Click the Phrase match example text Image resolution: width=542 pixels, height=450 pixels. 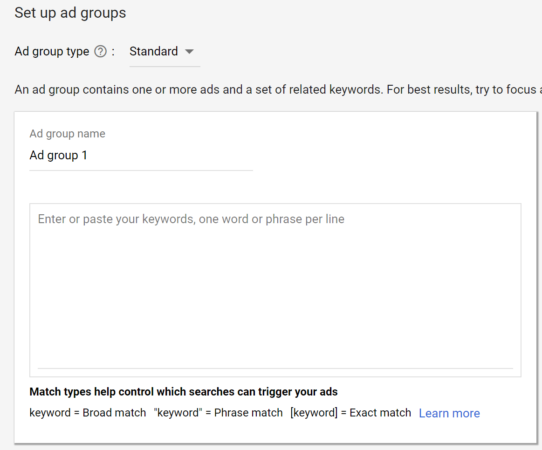coord(218,413)
